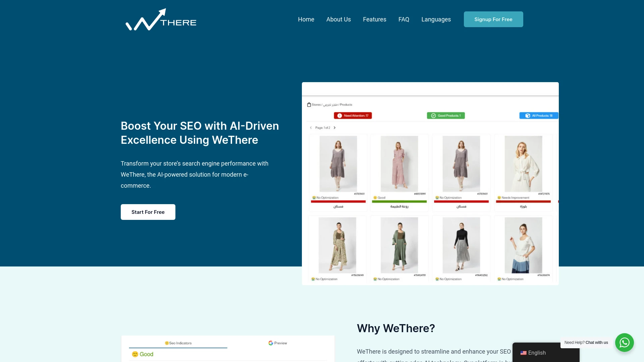The width and height of the screenshot is (644, 362).
Task: Expand page navigation next arrow
Action: 334,128
